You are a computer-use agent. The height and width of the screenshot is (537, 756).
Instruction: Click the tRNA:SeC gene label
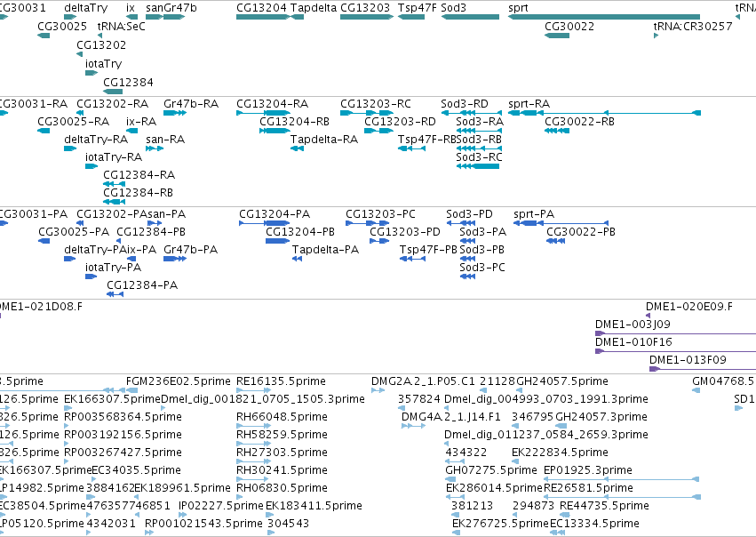[121, 26]
